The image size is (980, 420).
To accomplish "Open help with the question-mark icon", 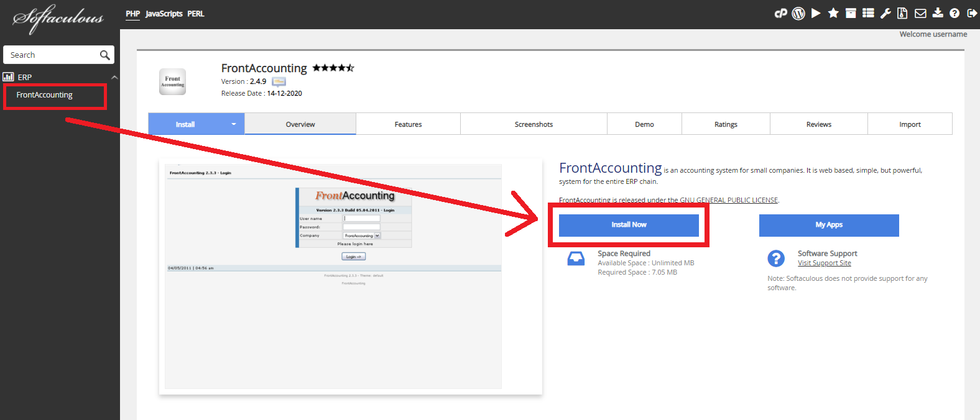I will (955, 13).
